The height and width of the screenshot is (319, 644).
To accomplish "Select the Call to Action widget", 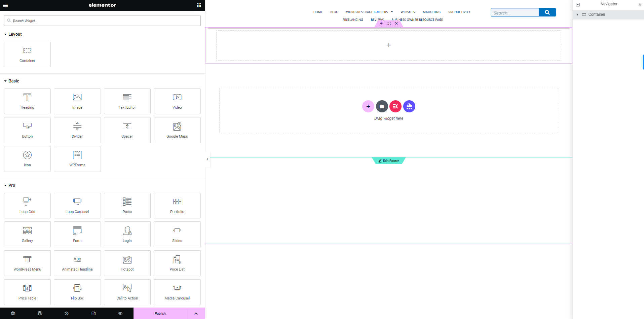I will [x=127, y=292].
